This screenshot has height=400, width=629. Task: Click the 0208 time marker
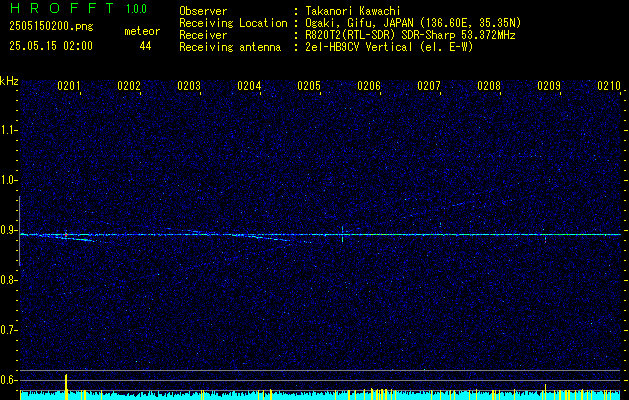click(489, 86)
